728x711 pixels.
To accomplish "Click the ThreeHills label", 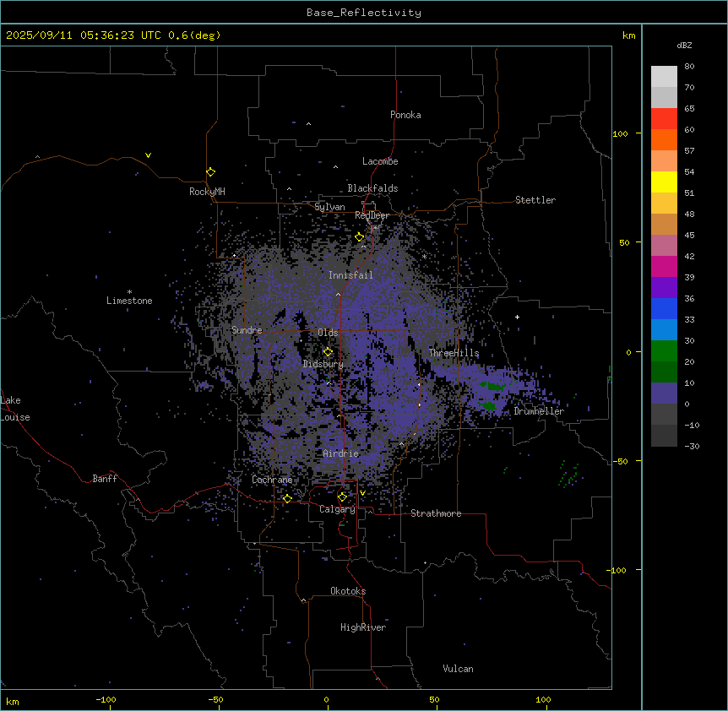I will 454,353.
